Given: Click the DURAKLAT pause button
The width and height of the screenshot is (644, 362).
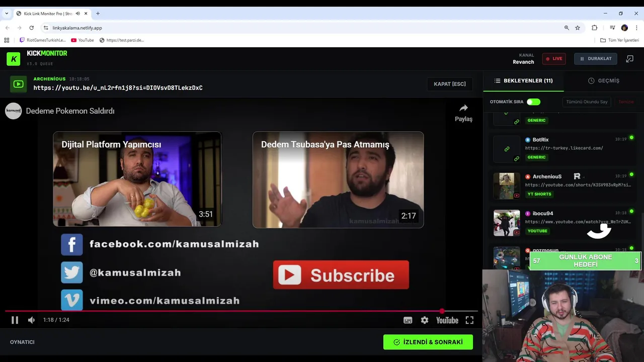Looking at the screenshot, I should tap(596, 59).
